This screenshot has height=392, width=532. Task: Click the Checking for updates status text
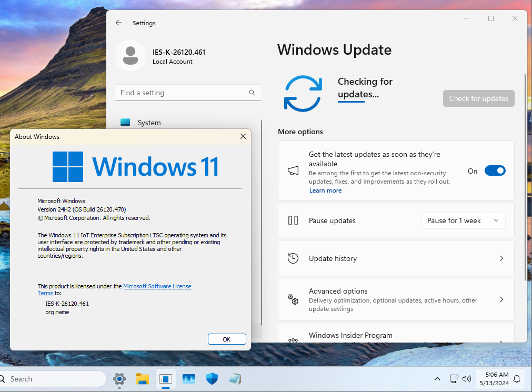[x=365, y=87]
